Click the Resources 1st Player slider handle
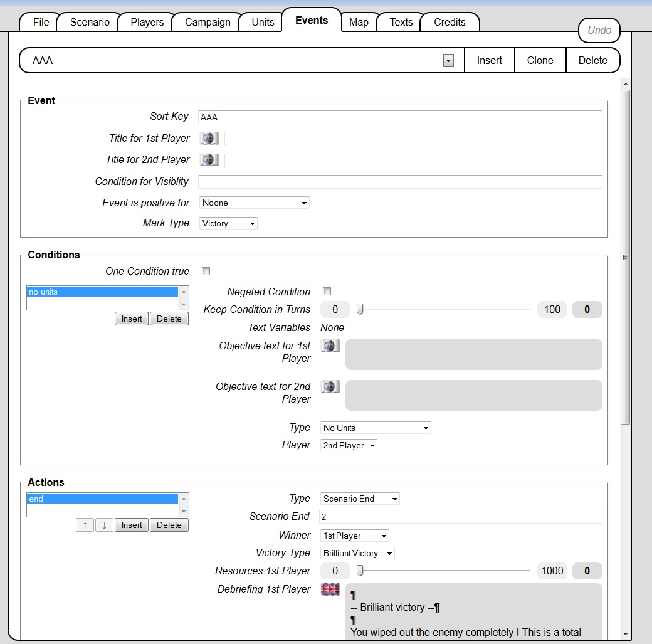Screen dimensions: 652x644 [x=360, y=571]
